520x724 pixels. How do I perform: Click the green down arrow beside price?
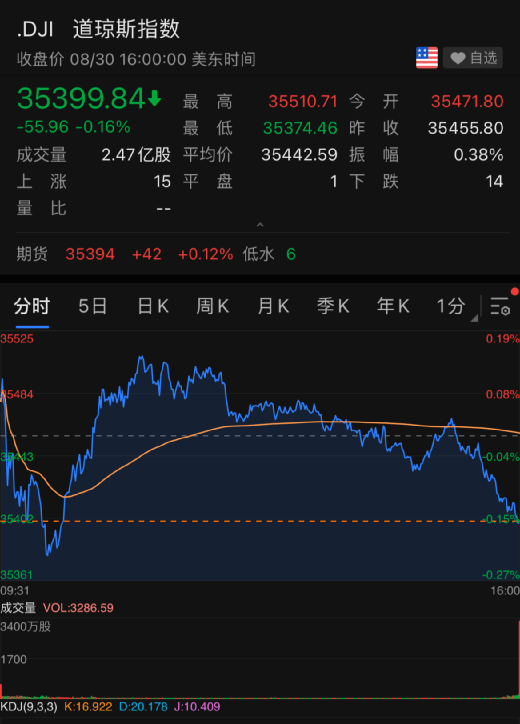tap(155, 98)
